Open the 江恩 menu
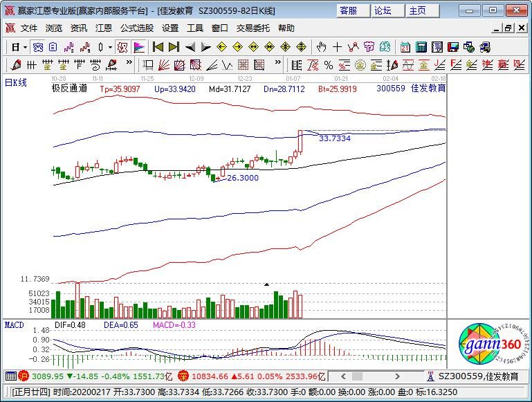 [104, 28]
